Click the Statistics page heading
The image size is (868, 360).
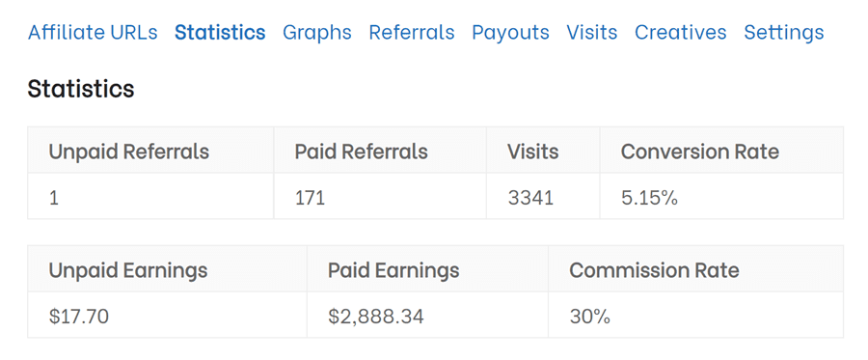point(81,89)
